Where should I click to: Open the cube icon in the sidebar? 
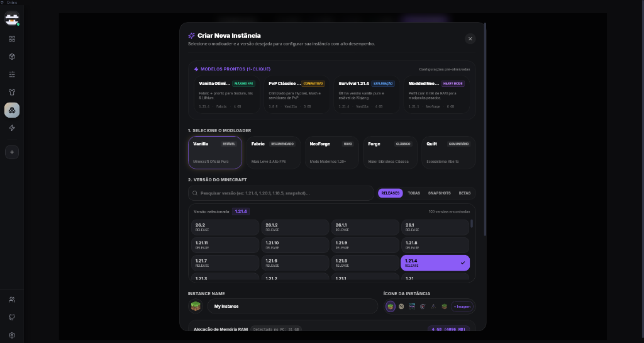[x=12, y=57]
